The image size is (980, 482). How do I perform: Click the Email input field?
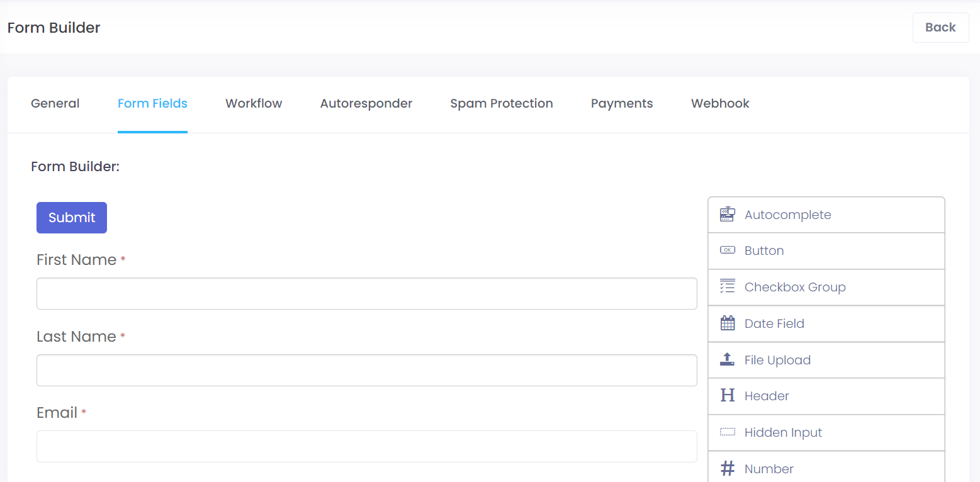(x=366, y=446)
